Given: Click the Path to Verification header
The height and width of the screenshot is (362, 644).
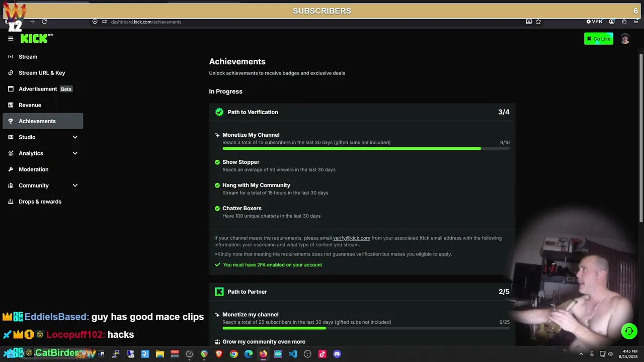Looking at the screenshot, I should 362,112.
